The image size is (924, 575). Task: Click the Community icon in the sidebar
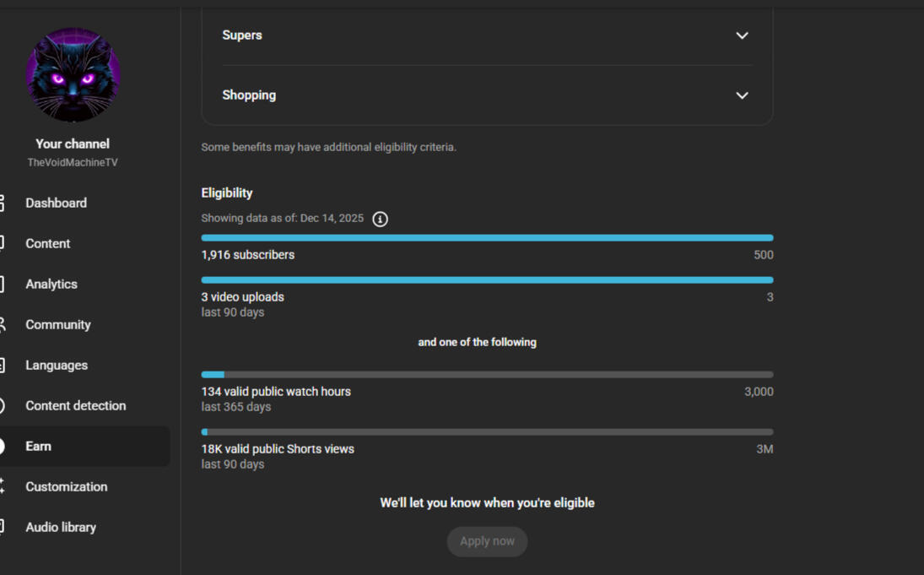pyautogui.click(x=3, y=325)
